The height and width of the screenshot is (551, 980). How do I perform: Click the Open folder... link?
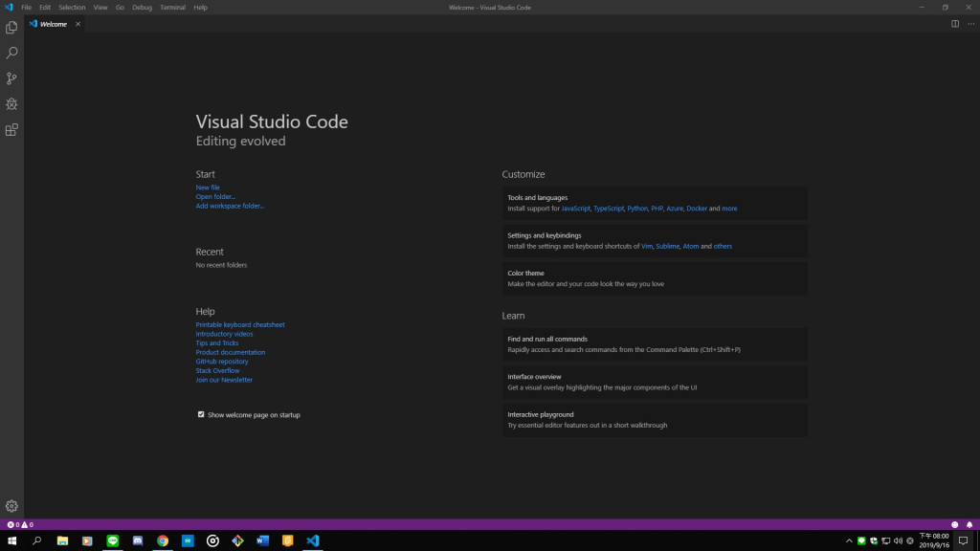click(215, 197)
